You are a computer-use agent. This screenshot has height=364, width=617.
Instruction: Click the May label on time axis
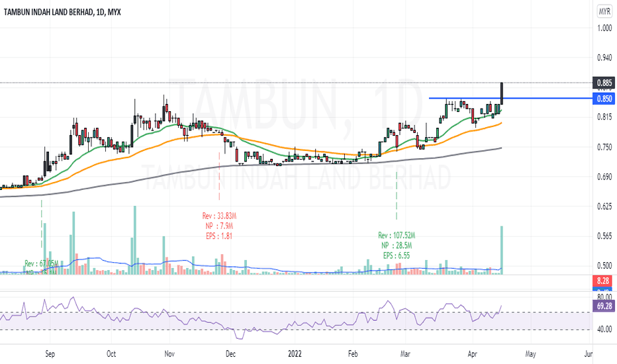point(530,354)
